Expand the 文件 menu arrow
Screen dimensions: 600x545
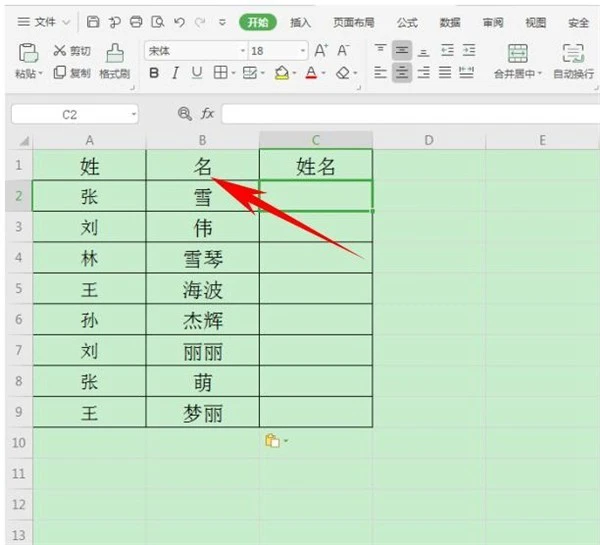tap(66, 23)
